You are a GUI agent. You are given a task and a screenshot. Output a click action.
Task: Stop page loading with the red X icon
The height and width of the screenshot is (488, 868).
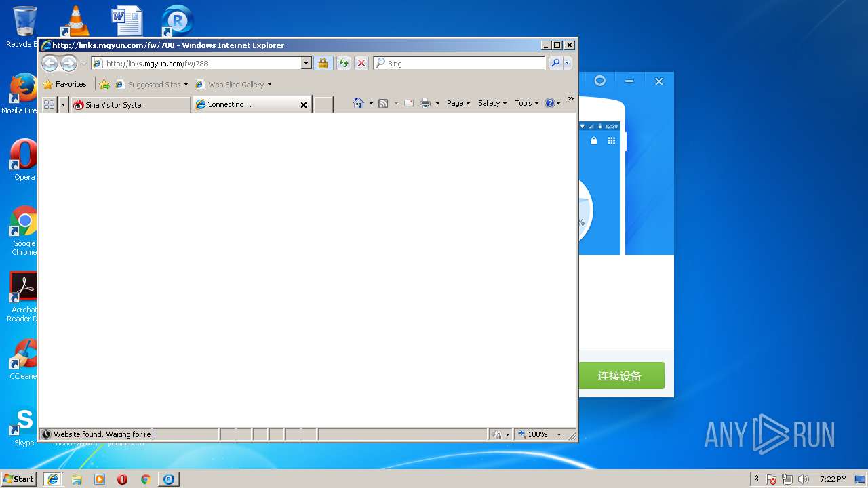click(x=361, y=64)
